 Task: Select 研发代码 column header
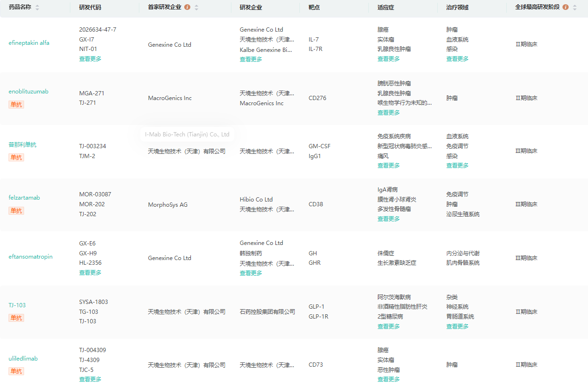coord(90,8)
